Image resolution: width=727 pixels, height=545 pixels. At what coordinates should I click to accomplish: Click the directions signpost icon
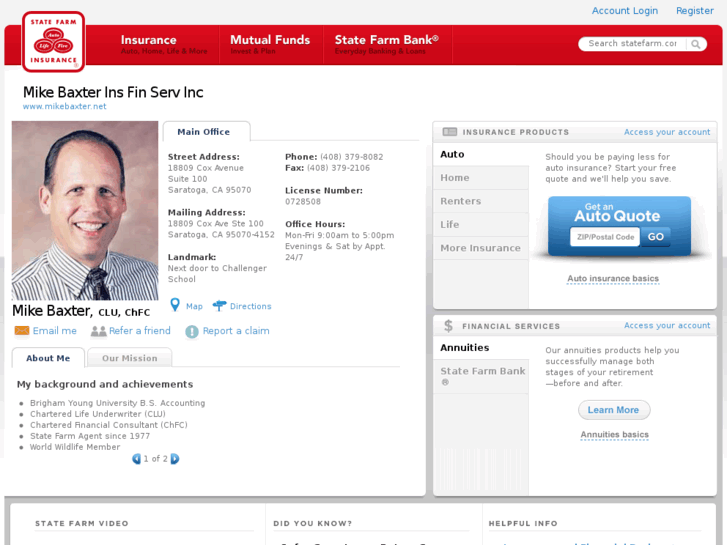[x=219, y=306]
